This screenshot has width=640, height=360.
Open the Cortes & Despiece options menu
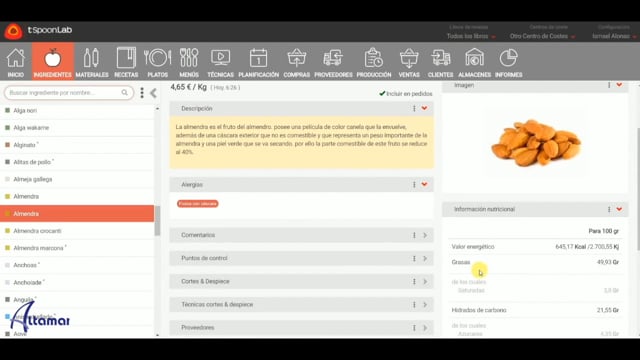click(414, 282)
